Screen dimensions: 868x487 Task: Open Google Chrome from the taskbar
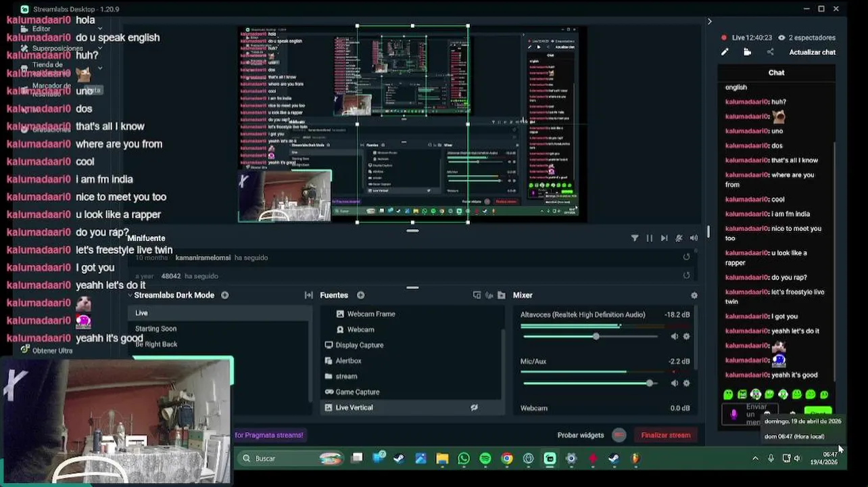coord(507,459)
